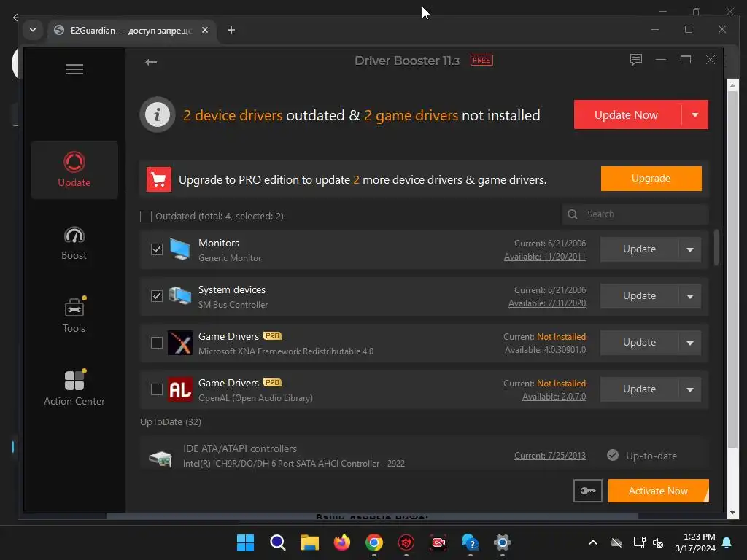Uncheck the Monitors driver checkbox
Image resolution: width=747 pixels, height=560 pixels.
(x=157, y=249)
